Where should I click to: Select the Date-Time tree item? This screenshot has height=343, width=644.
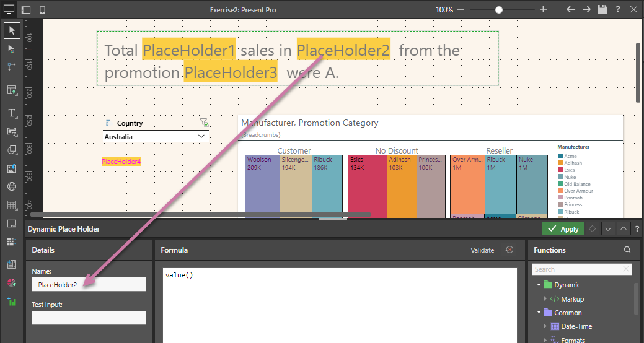[x=576, y=326]
